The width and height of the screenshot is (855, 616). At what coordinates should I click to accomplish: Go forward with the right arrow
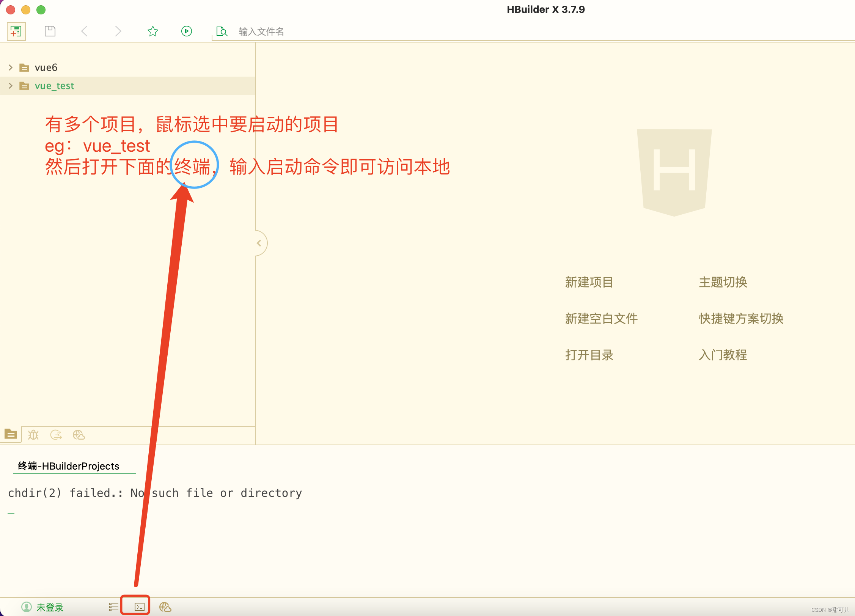tap(118, 31)
